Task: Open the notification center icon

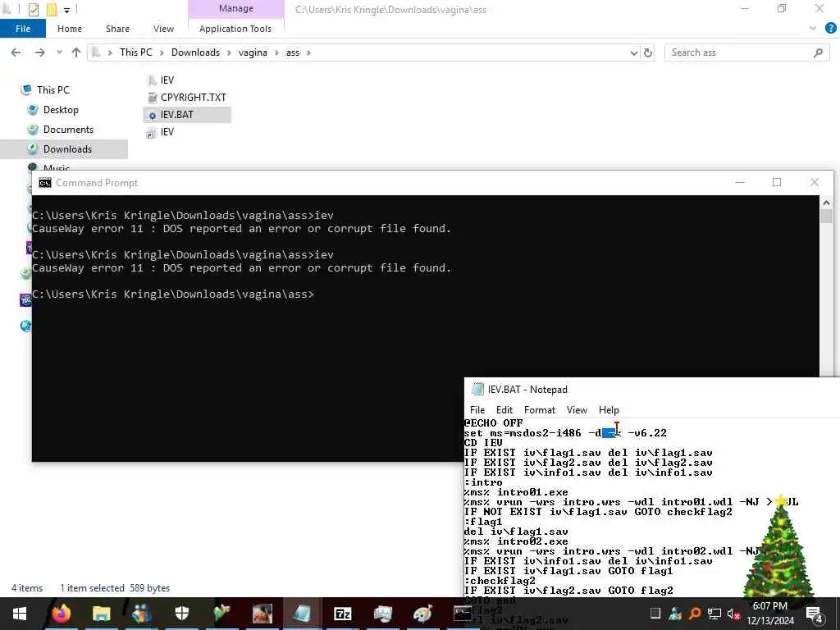Action: pos(814,614)
